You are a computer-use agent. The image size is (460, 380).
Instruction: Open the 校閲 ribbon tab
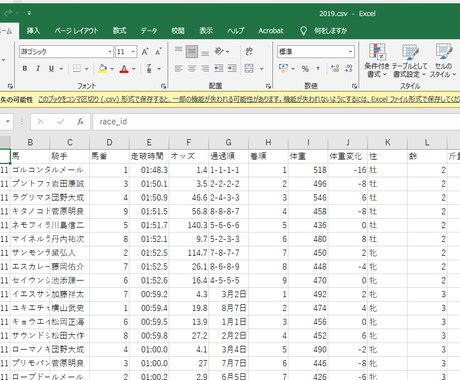(178, 31)
